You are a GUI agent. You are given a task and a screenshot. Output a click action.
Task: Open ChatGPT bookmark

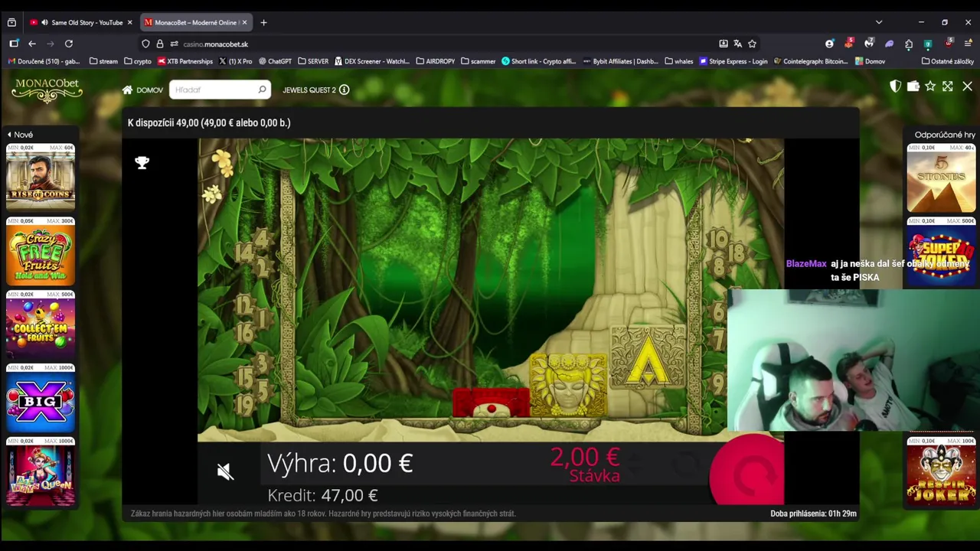pyautogui.click(x=276, y=61)
